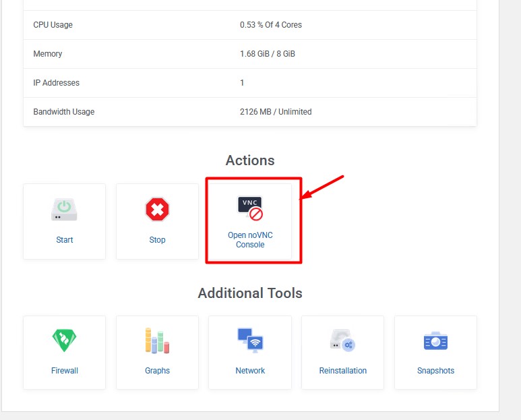This screenshot has height=420, width=521.
Task: Click the IP Addresses row label
Action: (x=57, y=83)
